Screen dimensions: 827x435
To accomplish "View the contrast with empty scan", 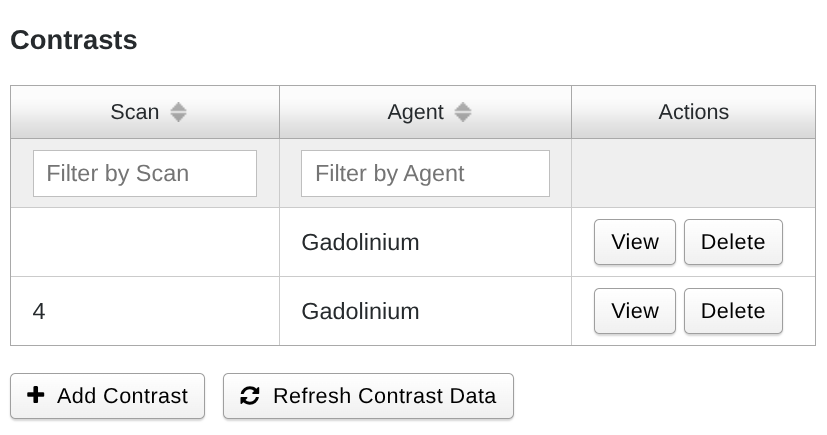I will point(635,242).
